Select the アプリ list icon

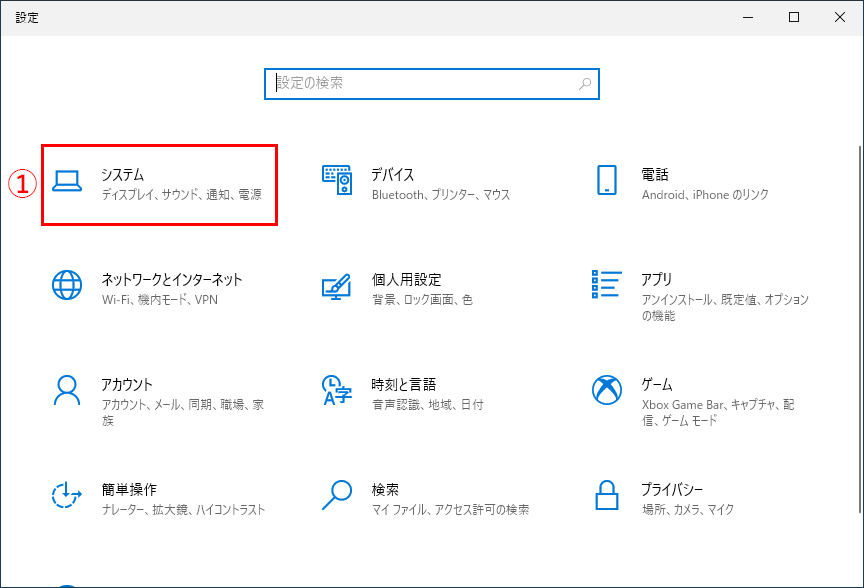pyautogui.click(x=607, y=284)
